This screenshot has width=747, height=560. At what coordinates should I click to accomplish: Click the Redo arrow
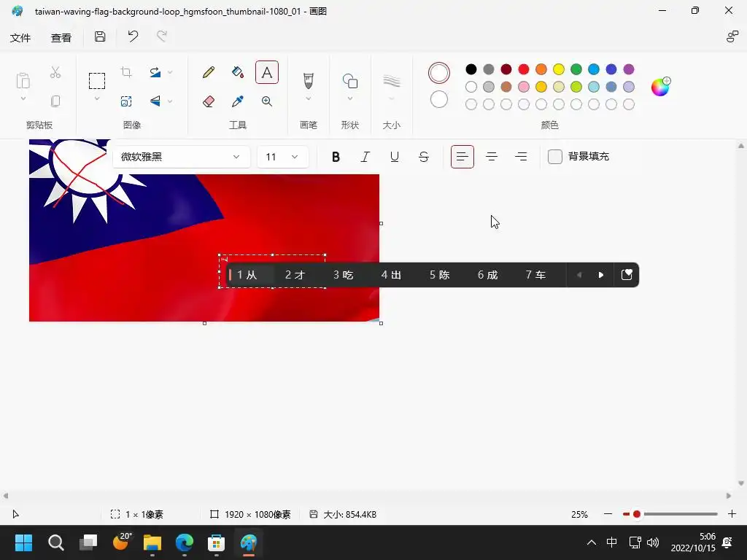click(x=162, y=36)
